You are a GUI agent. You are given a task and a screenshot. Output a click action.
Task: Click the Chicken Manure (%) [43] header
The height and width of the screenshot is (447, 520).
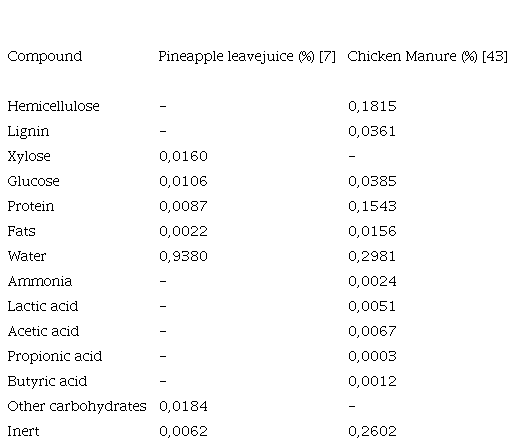pos(428,56)
